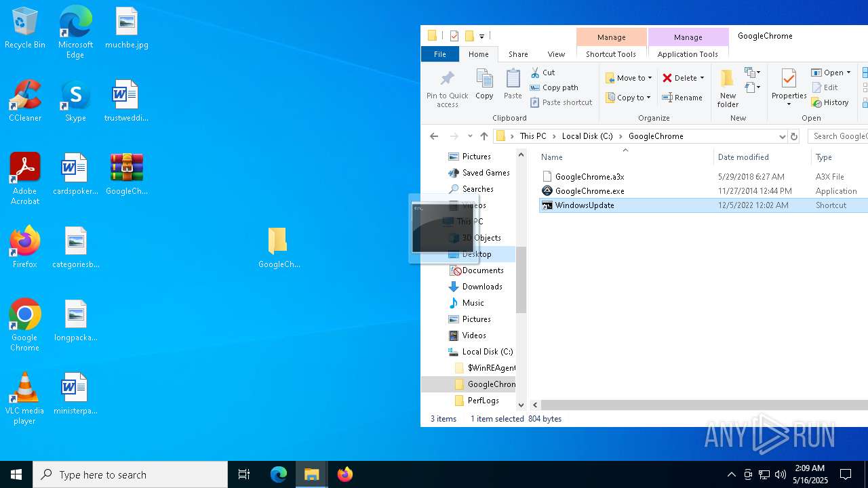Click Edit in the Open group
868x488 pixels.
pyautogui.click(x=825, y=87)
